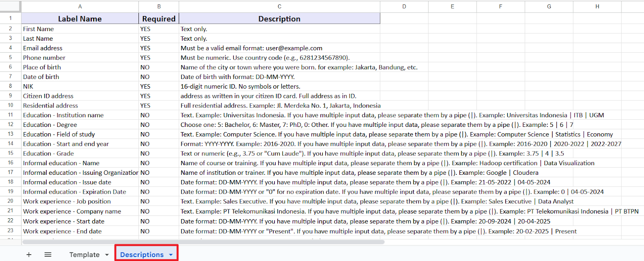Viewport: 644px width, 261px height.
Task: Select the "Work experience - Company name" cell
Action: pyautogui.click(x=80, y=211)
